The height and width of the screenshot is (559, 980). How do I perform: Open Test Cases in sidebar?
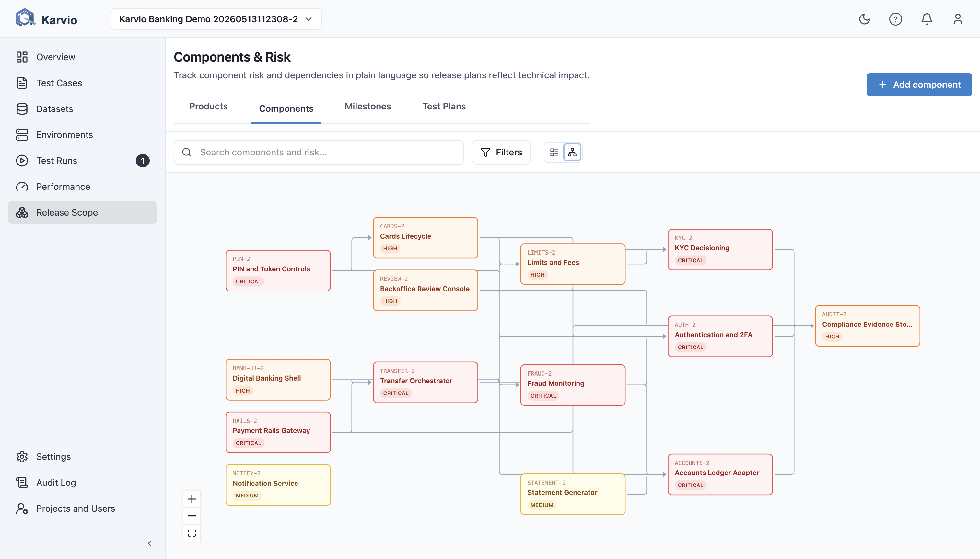[83, 83]
